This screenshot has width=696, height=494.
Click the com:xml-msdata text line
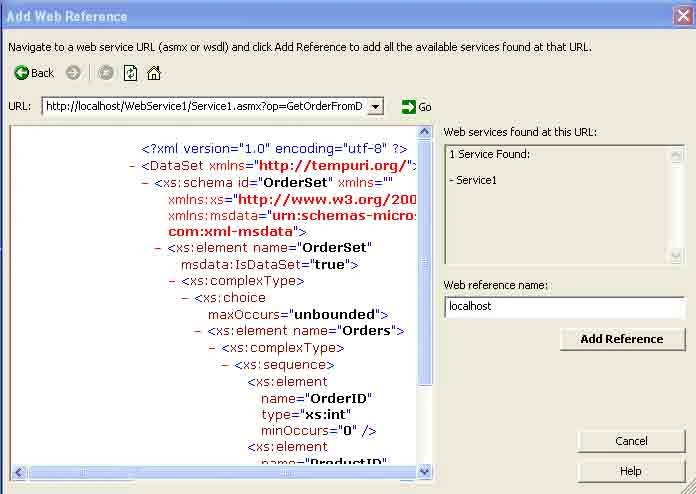pyautogui.click(x=233, y=232)
